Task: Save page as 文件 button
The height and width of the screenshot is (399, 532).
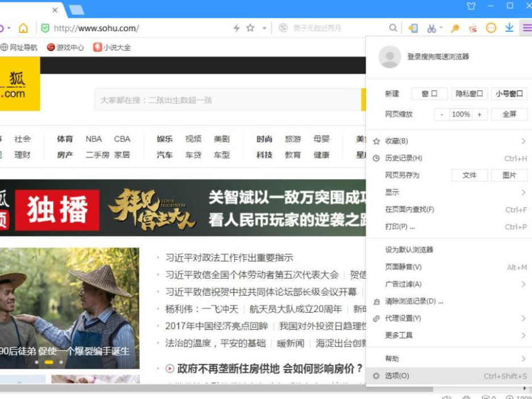Action: click(x=469, y=175)
